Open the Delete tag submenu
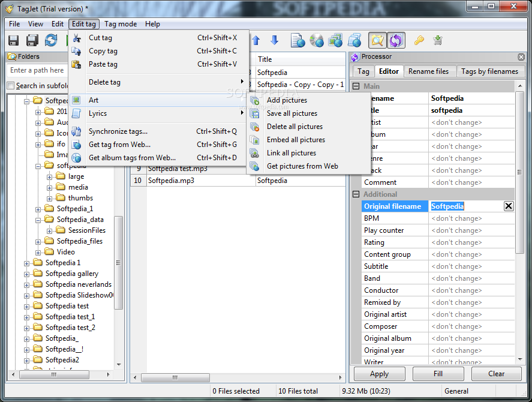Screen dimensions: 532x402 point(158,82)
